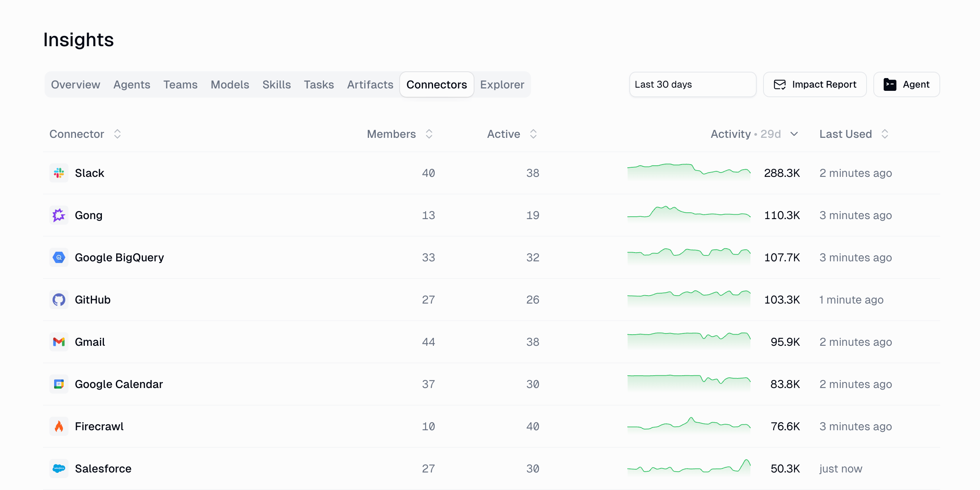980x490 pixels.
Task: Click the Salesforce activity sparkline
Action: pos(689,468)
